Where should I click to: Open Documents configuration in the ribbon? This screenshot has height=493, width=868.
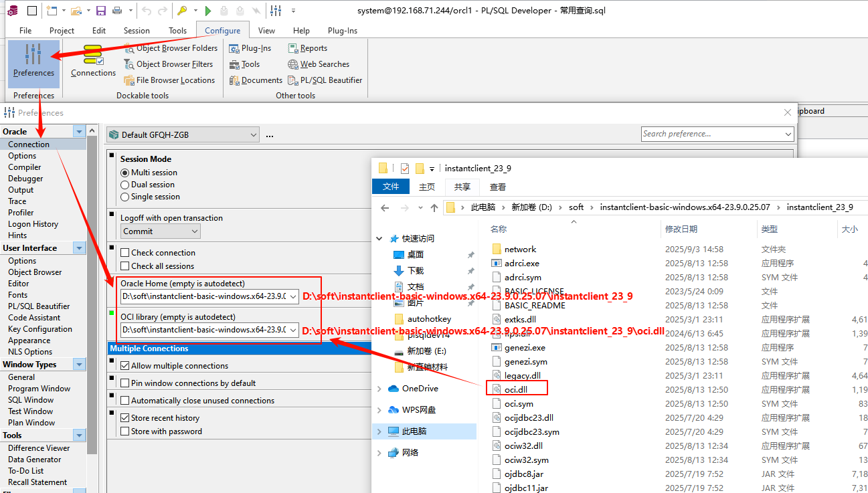(256, 80)
